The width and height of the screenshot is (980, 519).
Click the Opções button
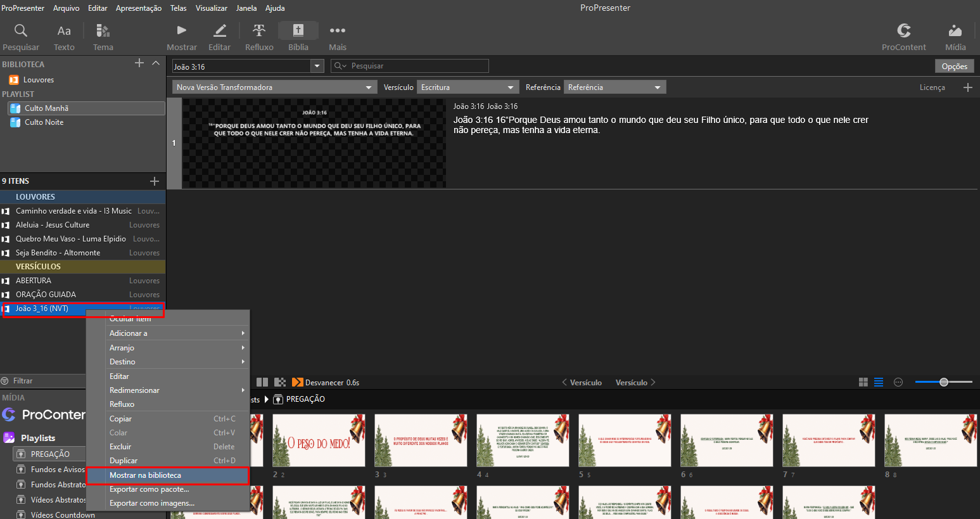(954, 66)
